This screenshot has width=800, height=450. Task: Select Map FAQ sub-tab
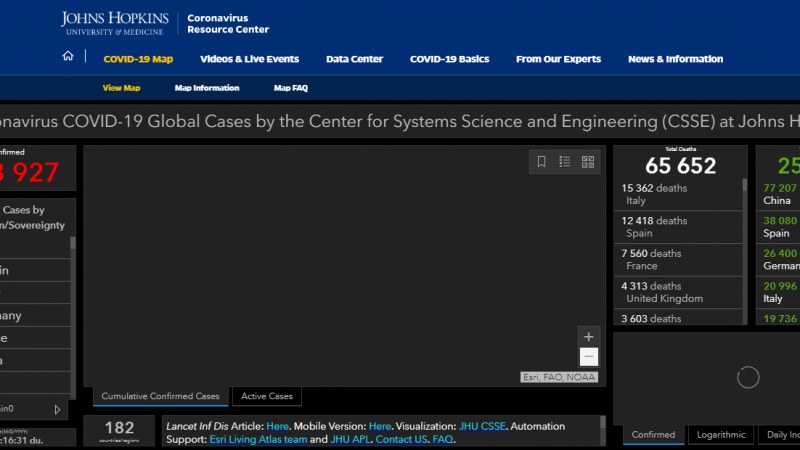291,88
